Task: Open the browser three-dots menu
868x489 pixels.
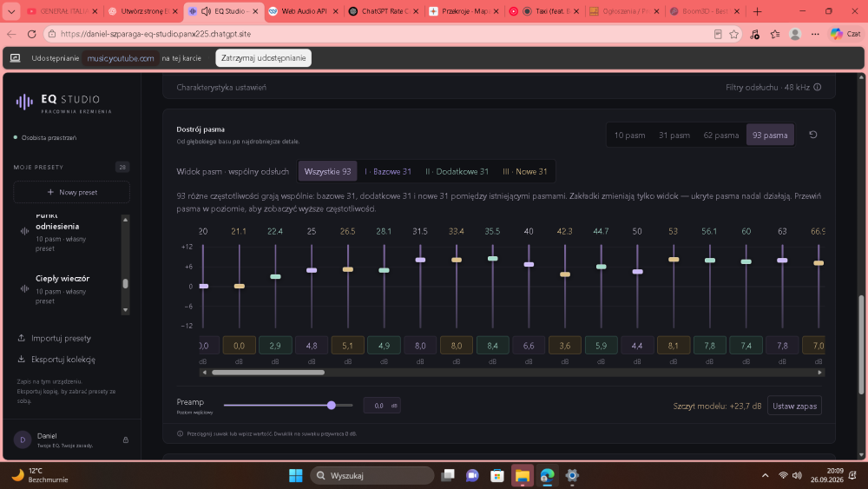Action: [815, 34]
